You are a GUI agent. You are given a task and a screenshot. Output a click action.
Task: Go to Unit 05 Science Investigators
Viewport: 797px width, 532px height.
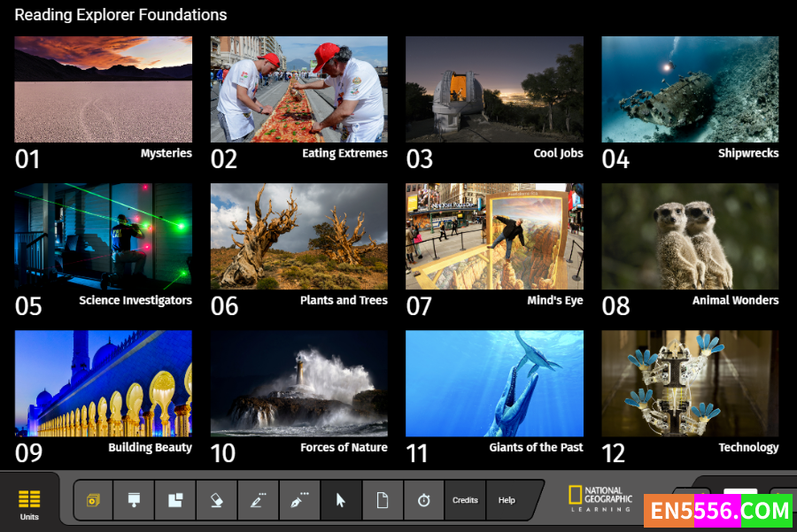click(104, 236)
